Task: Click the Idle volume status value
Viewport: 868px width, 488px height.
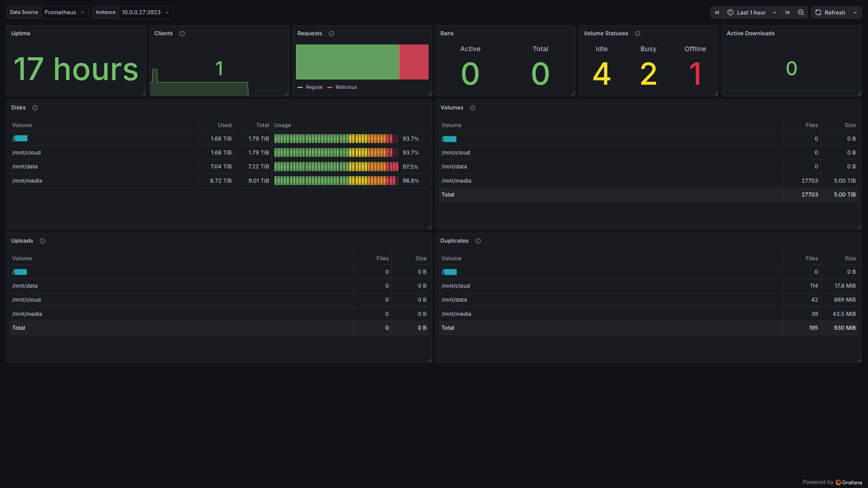Action: pos(601,74)
